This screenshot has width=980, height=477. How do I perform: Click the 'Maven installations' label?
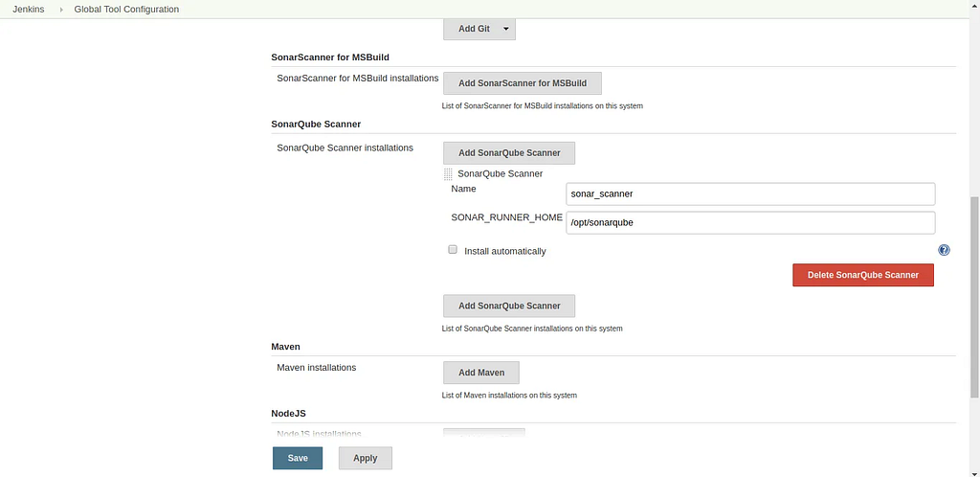point(317,368)
